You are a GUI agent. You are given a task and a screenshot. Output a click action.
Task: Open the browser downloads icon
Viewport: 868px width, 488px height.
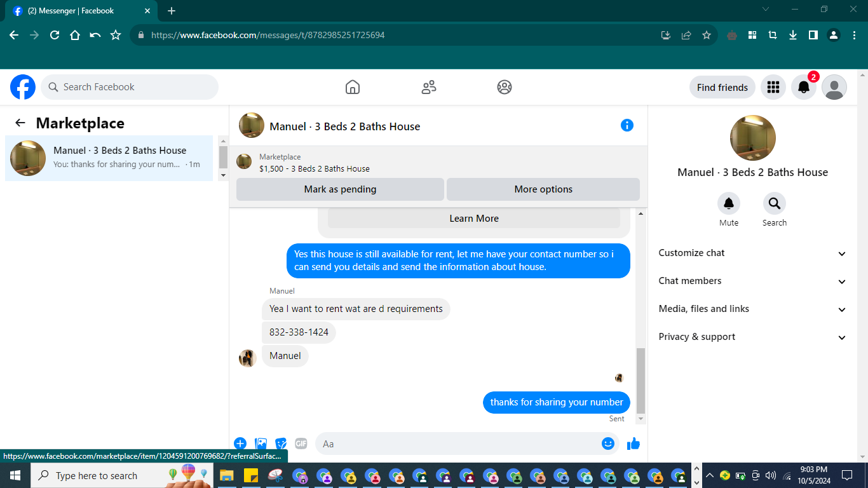[x=793, y=35]
